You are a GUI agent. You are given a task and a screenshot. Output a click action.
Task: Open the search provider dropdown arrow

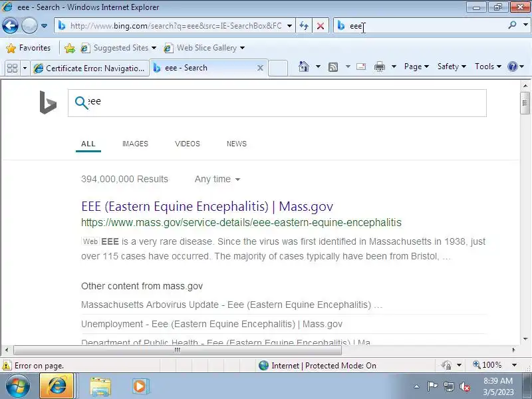click(x=525, y=25)
